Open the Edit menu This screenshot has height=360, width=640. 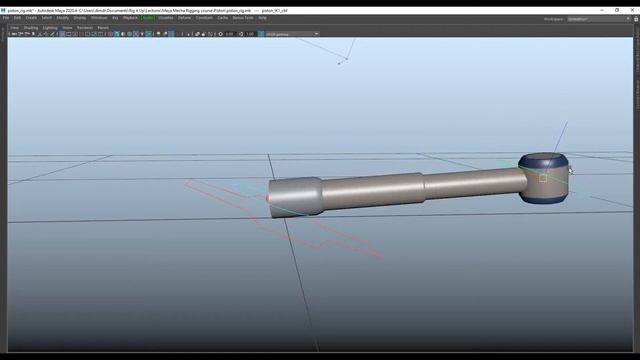point(17,18)
